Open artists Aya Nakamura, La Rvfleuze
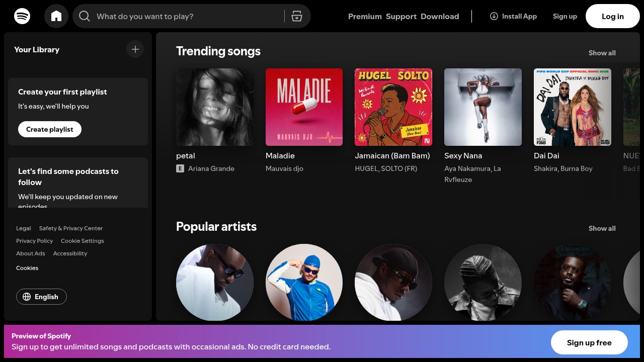This screenshot has height=362, width=644. (472, 174)
